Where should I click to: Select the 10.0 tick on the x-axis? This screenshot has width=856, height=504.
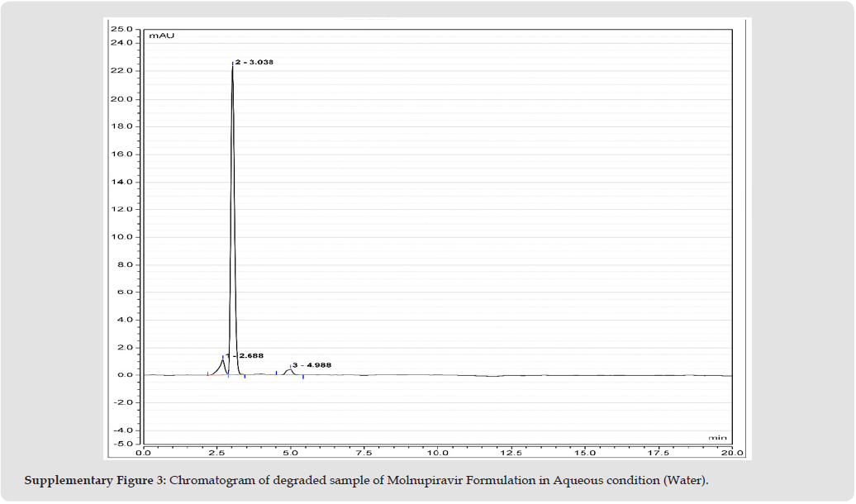tap(437, 453)
